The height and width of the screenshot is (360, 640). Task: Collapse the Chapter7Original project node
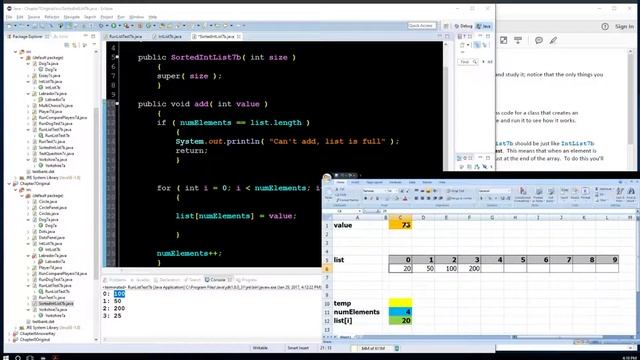pyautogui.click(x=10, y=184)
